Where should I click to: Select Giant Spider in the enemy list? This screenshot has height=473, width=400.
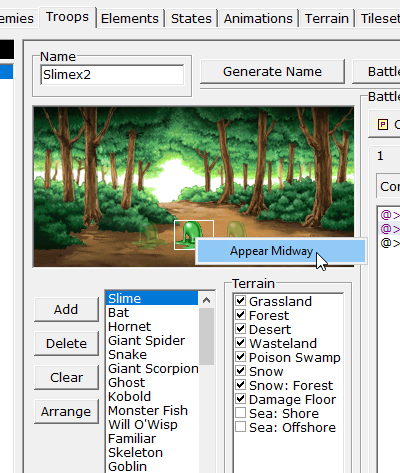152,341
